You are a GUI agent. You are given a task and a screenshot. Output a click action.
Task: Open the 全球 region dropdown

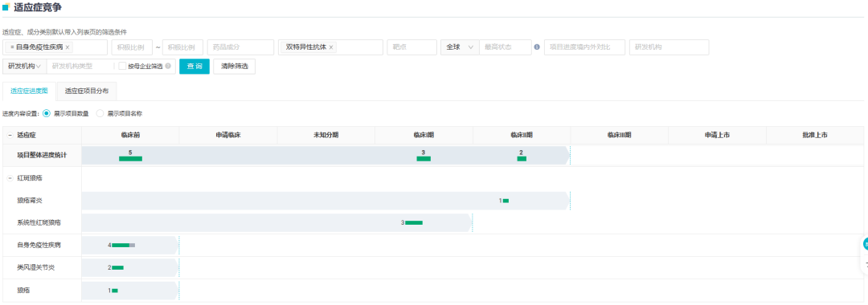(460, 47)
